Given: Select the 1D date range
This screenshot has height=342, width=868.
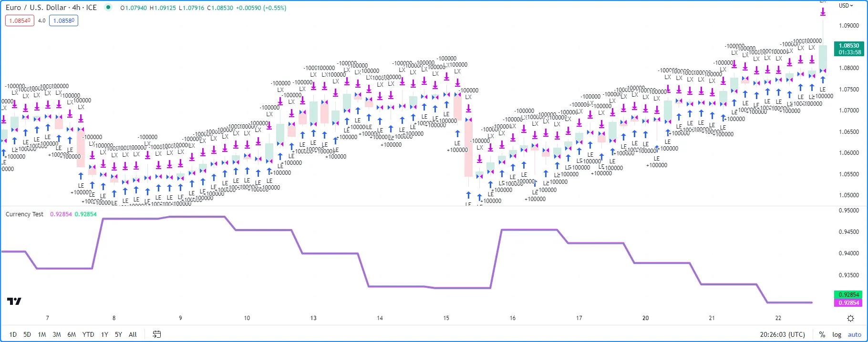Looking at the screenshot, I should tap(13, 334).
